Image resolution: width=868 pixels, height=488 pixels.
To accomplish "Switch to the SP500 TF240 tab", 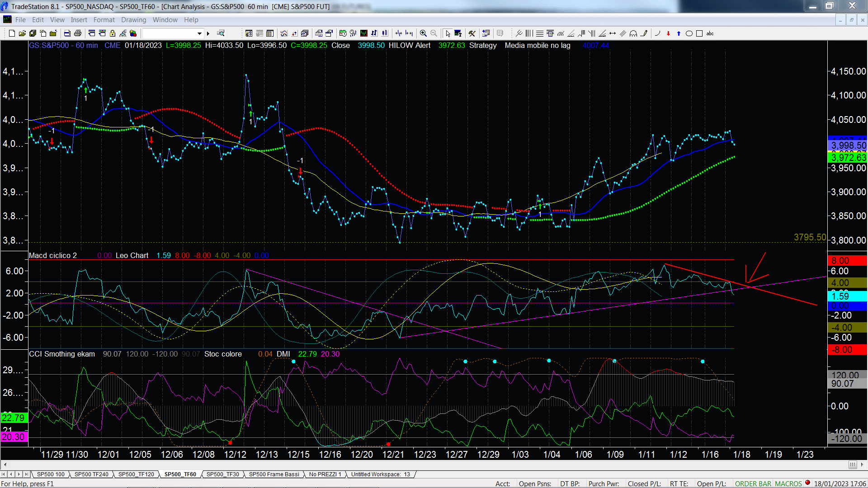I will pyautogui.click(x=91, y=474).
